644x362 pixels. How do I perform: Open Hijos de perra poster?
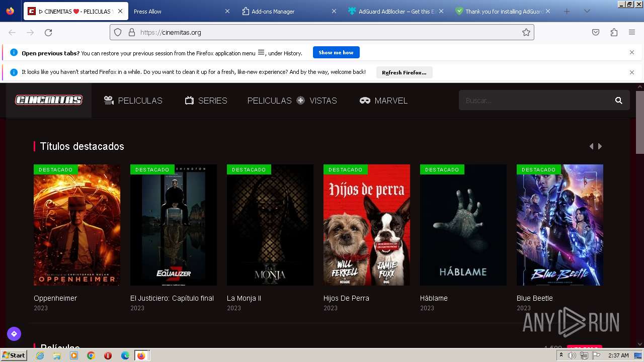click(x=367, y=225)
